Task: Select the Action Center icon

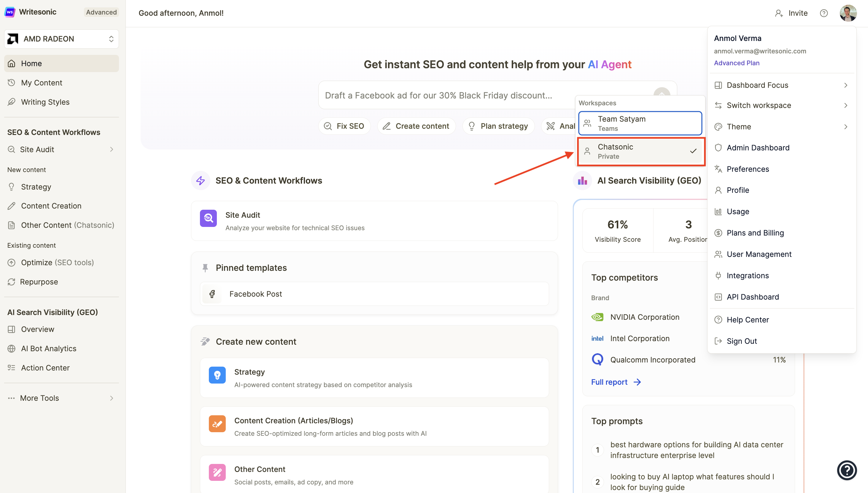Action: point(12,368)
